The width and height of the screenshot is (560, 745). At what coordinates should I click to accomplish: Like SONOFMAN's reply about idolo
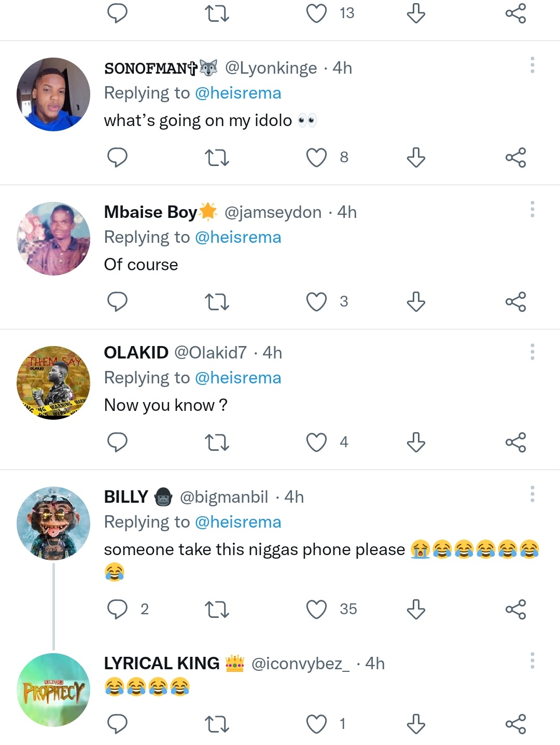click(316, 157)
